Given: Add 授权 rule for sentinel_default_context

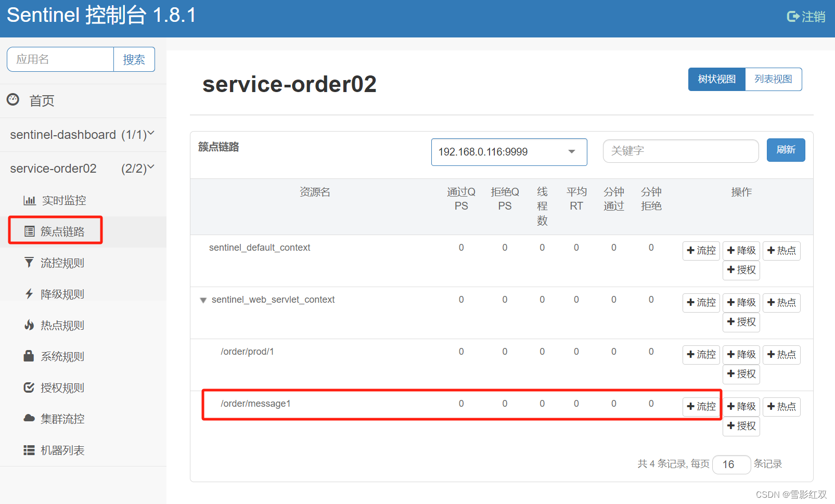Looking at the screenshot, I should coord(741,270).
